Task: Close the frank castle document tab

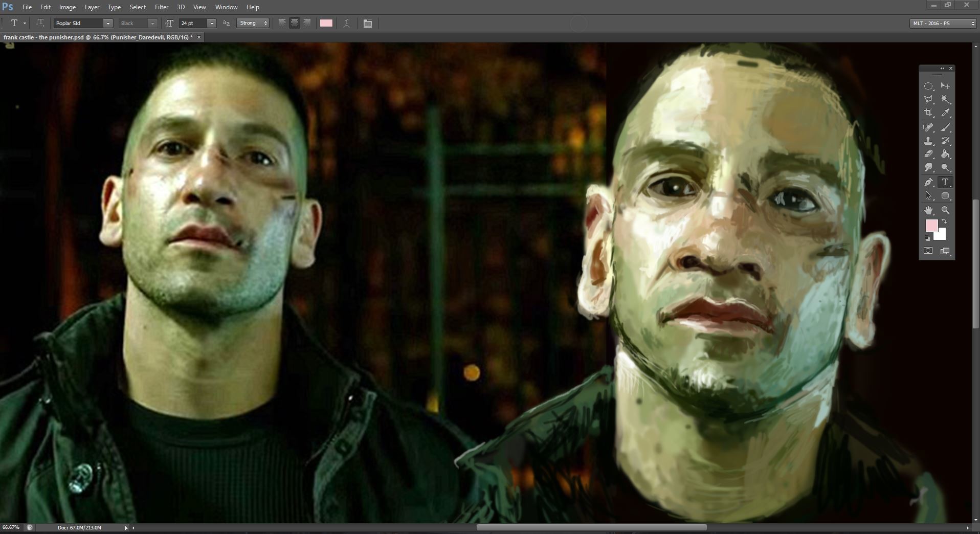Action: tap(199, 37)
